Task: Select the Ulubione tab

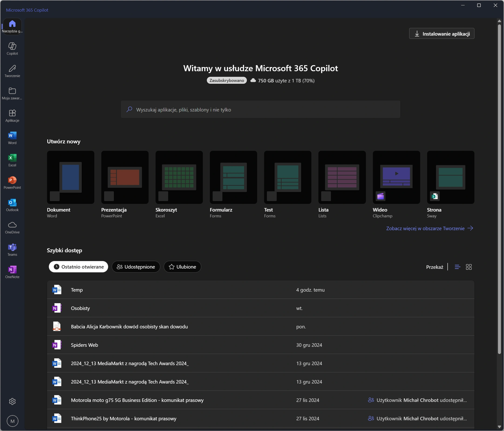Action: point(182,267)
